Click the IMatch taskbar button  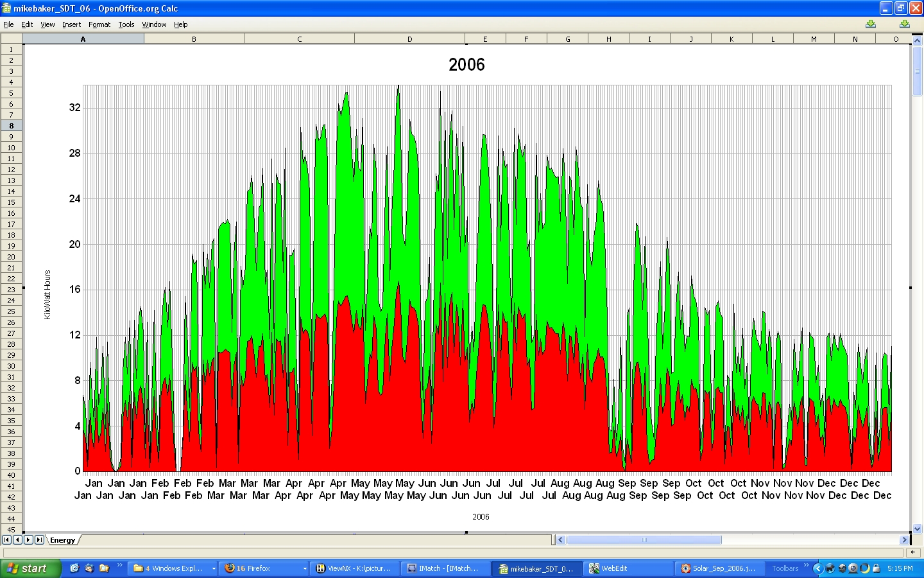pos(445,568)
